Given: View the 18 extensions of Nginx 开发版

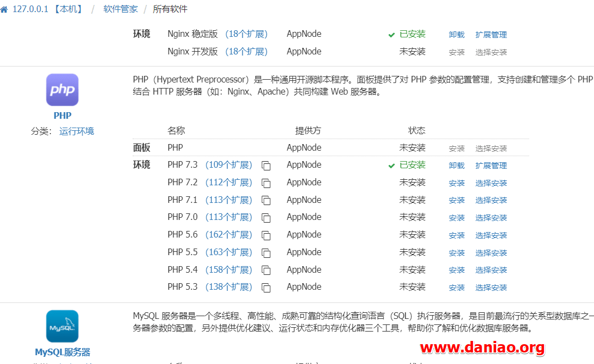Looking at the screenshot, I should [x=246, y=52].
